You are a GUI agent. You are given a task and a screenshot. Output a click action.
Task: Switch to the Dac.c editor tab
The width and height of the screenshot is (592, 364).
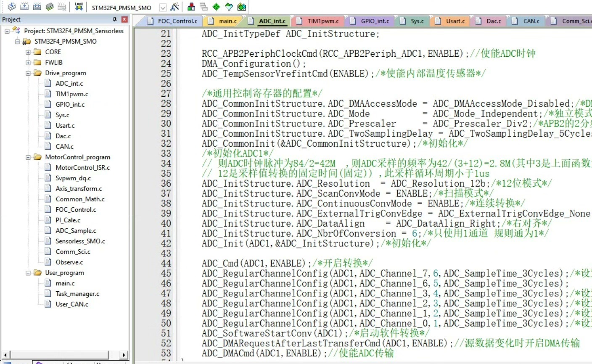[489, 21]
